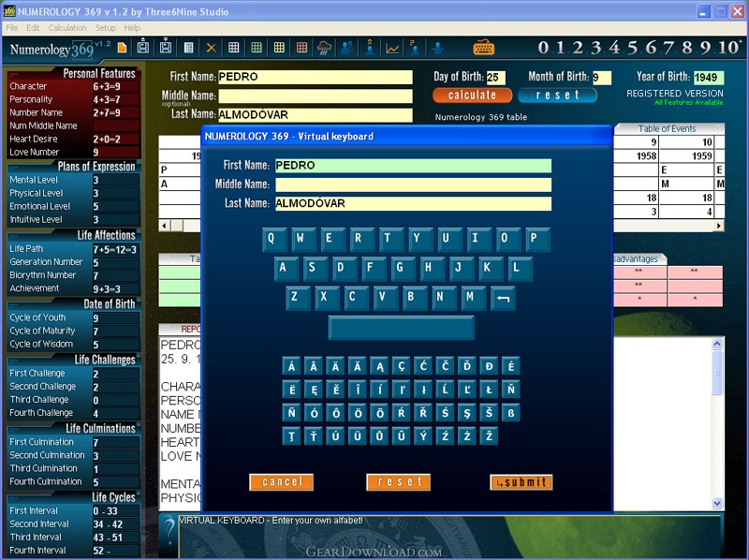Click cancel in the Virtual keyboard dialog

tap(282, 481)
